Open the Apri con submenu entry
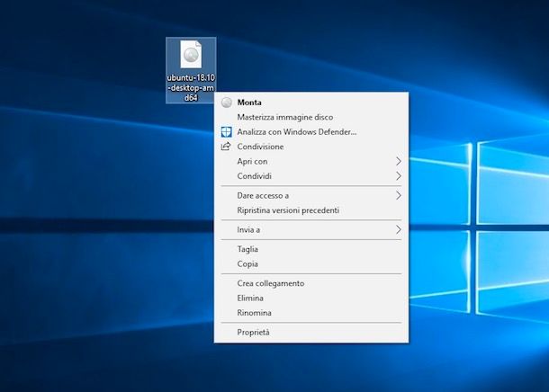Viewport: 549px width, 392px height. pos(310,161)
